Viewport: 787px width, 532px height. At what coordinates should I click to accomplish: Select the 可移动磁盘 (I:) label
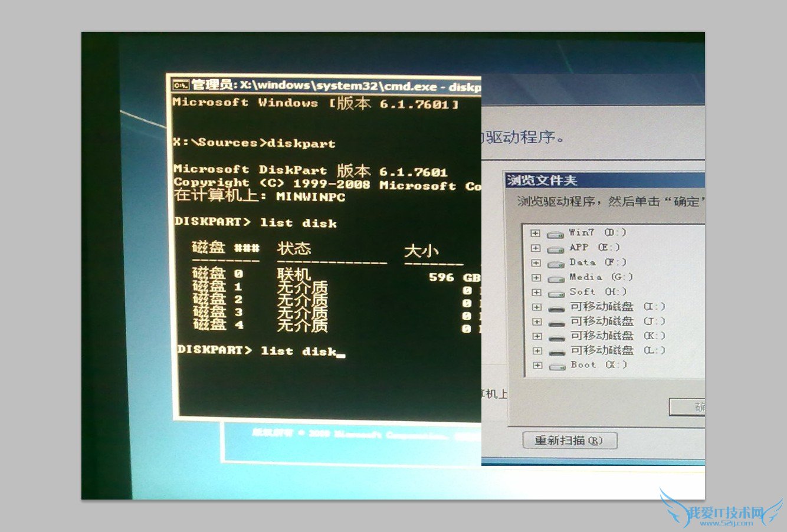[x=618, y=306]
